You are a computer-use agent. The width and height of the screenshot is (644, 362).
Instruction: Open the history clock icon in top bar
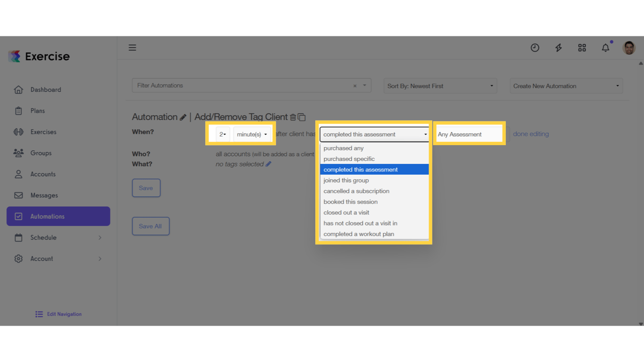pos(535,48)
